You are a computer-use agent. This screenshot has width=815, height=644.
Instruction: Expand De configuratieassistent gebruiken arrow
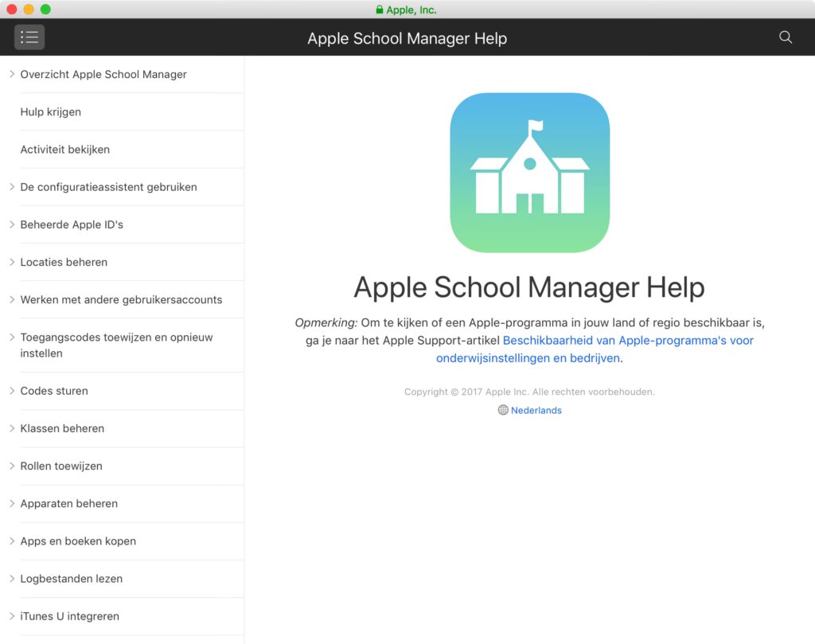pyautogui.click(x=12, y=187)
